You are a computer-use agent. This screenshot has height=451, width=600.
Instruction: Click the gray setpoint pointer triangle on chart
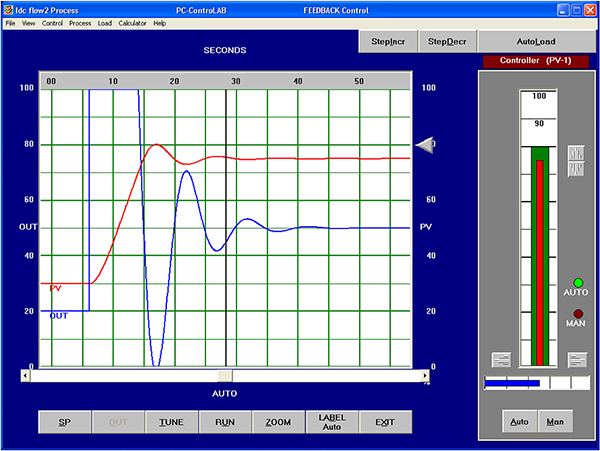point(425,145)
